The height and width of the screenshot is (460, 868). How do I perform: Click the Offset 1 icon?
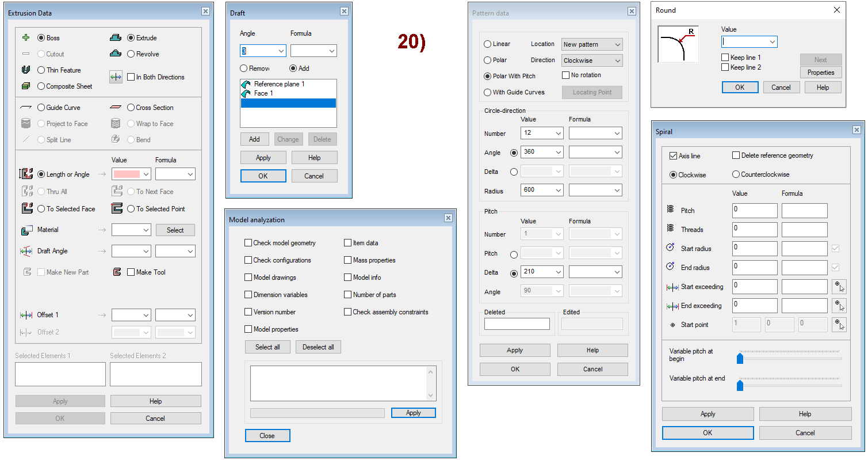pos(26,315)
